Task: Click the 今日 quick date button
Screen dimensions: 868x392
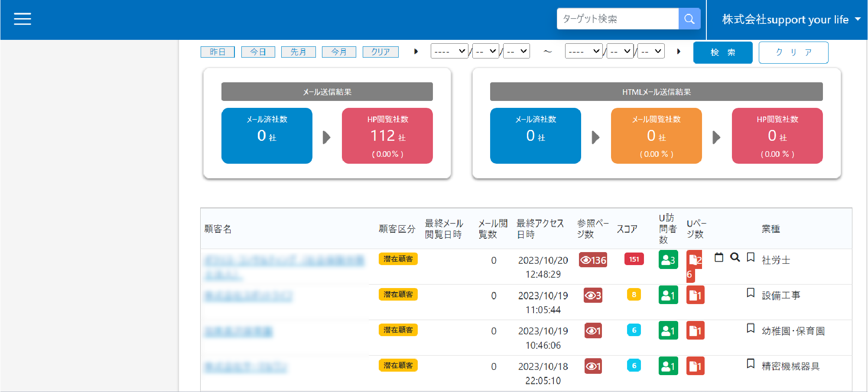Action: click(x=258, y=52)
